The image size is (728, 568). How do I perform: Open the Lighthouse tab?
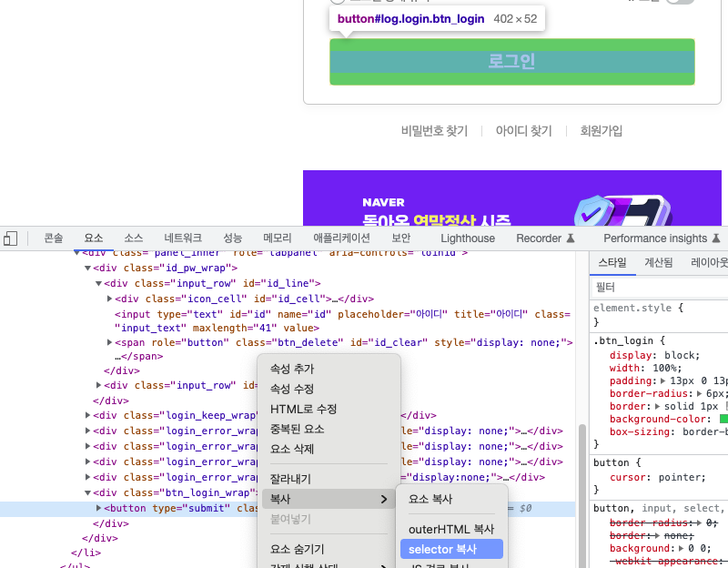468,238
